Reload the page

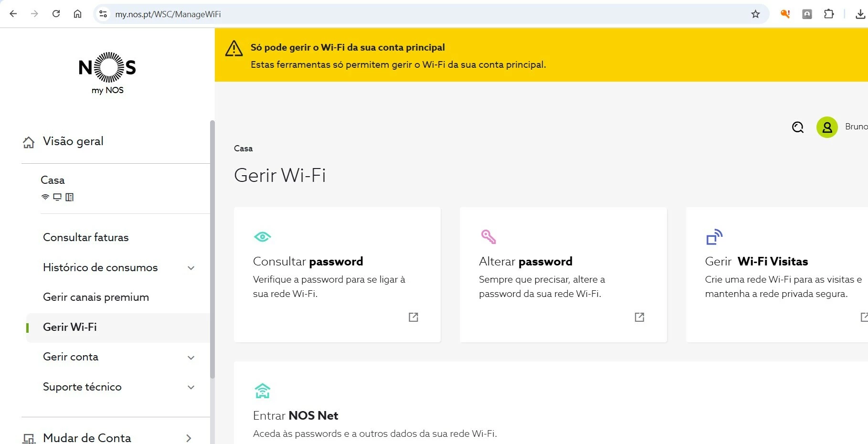click(x=56, y=14)
